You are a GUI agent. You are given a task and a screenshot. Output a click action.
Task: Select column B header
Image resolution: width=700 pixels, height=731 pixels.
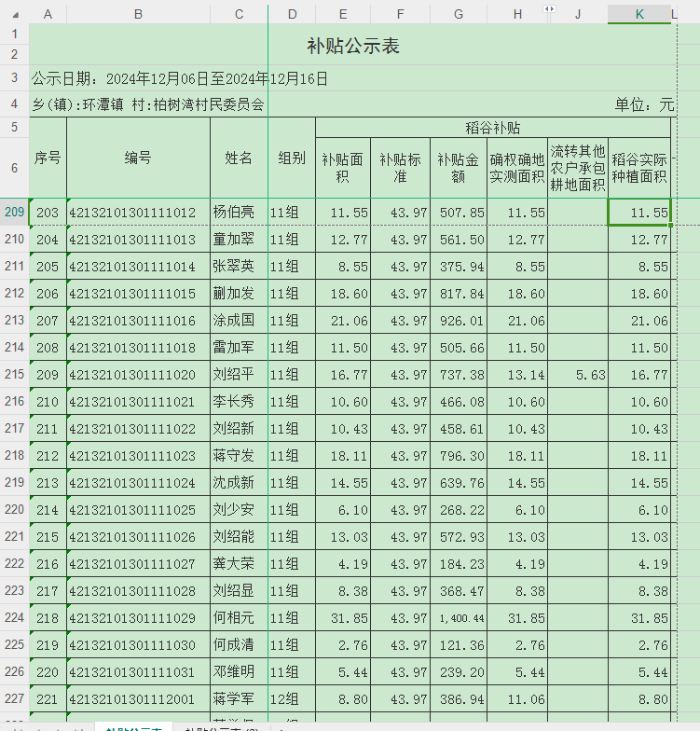(x=138, y=15)
